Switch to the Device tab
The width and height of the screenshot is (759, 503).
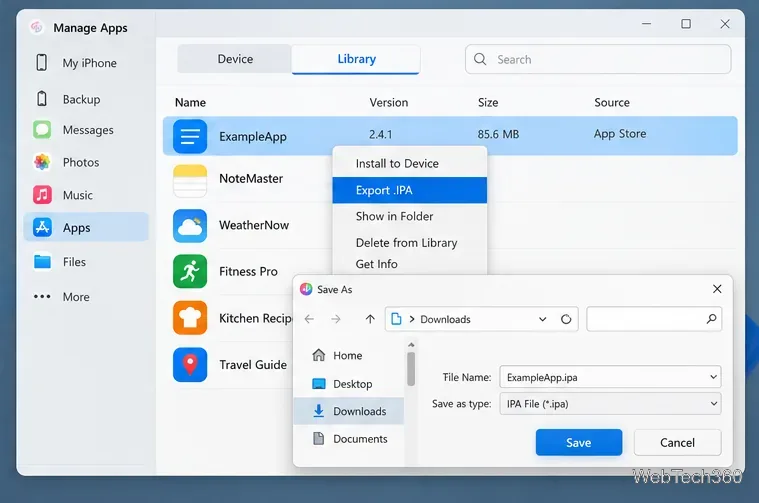[235, 59]
